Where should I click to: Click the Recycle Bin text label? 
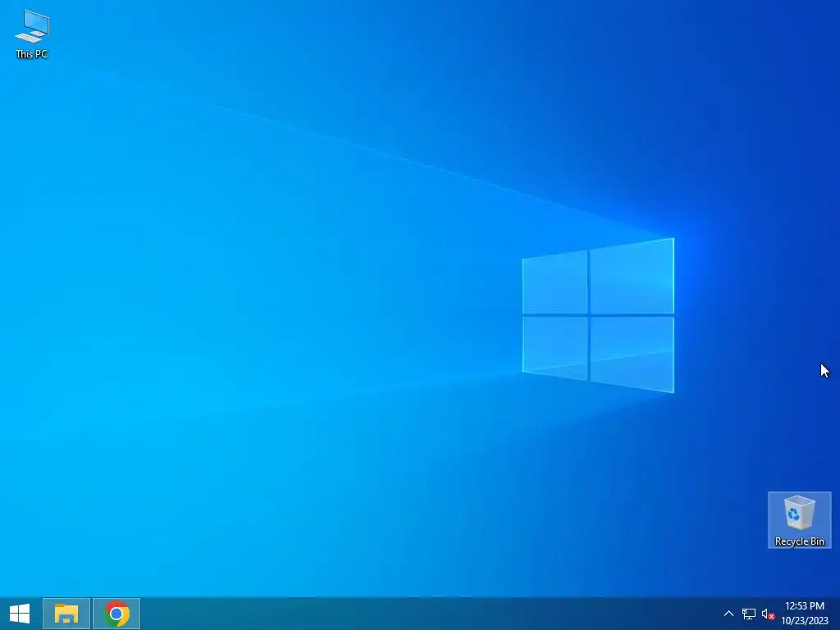pos(799,541)
